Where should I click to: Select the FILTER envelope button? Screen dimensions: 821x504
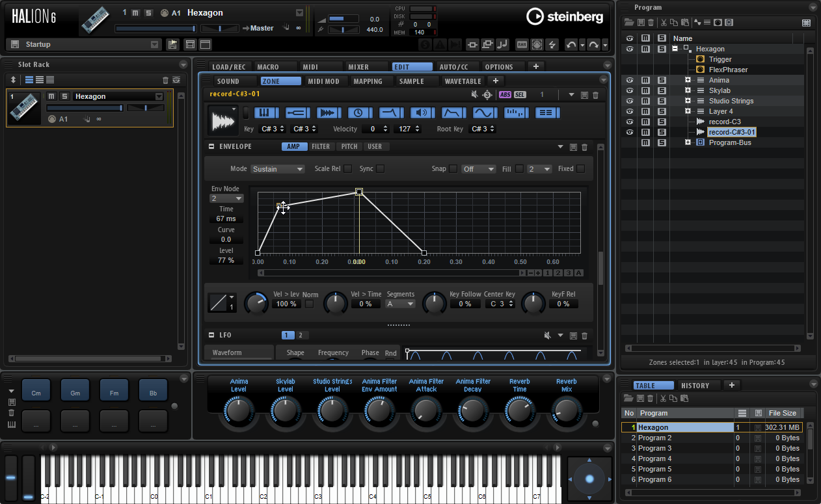(321, 147)
